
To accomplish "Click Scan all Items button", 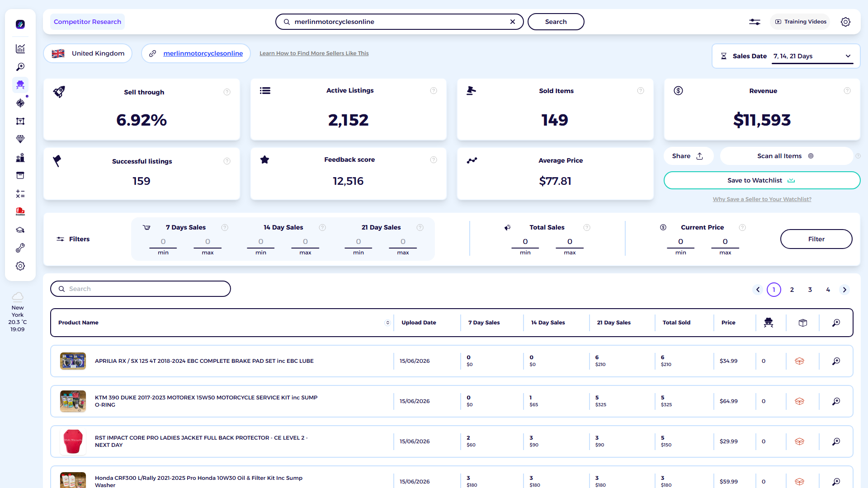I will (786, 156).
